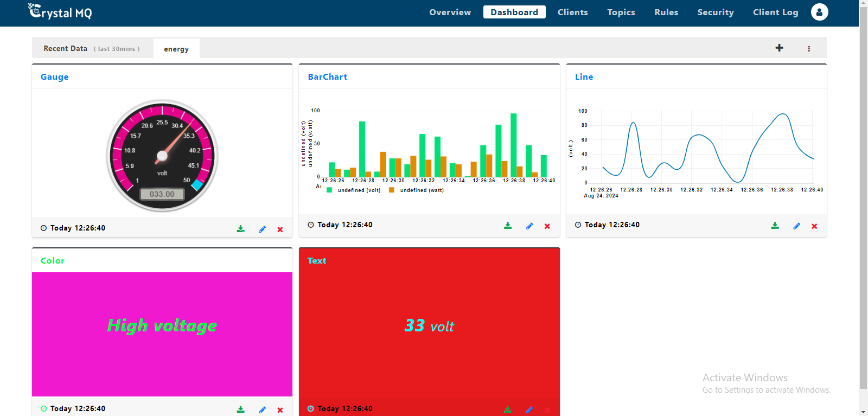Open the Clients page
The image size is (868, 416).
pyautogui.click(x=572, y=12)
